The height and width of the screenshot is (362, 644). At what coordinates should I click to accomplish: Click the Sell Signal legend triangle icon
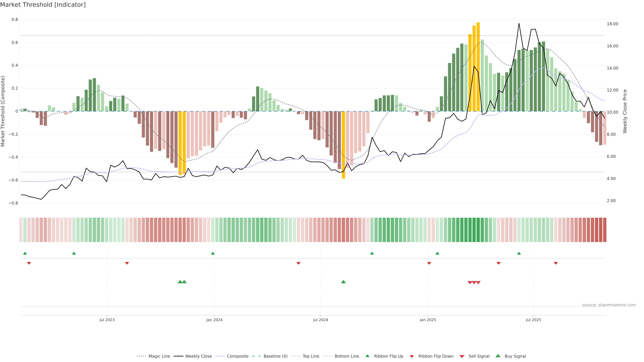[x=462, y=356]
